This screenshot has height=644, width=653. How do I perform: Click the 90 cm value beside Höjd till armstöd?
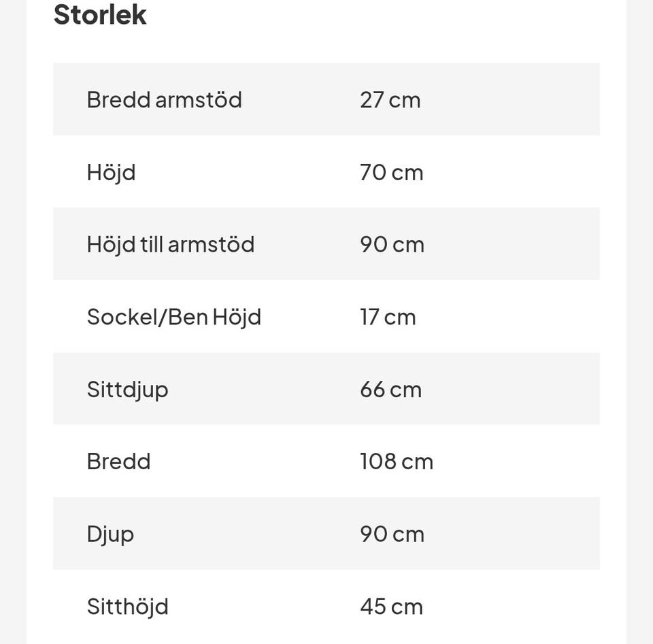392,245
